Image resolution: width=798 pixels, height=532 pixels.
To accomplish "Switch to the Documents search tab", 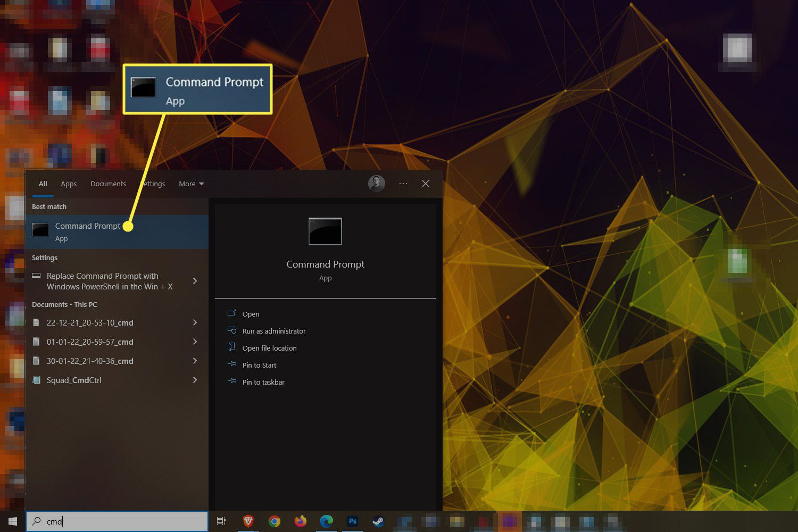I will (108, 184).
